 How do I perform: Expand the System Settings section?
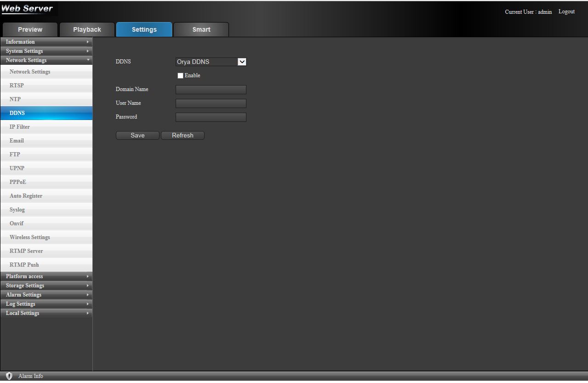point(46,51)
